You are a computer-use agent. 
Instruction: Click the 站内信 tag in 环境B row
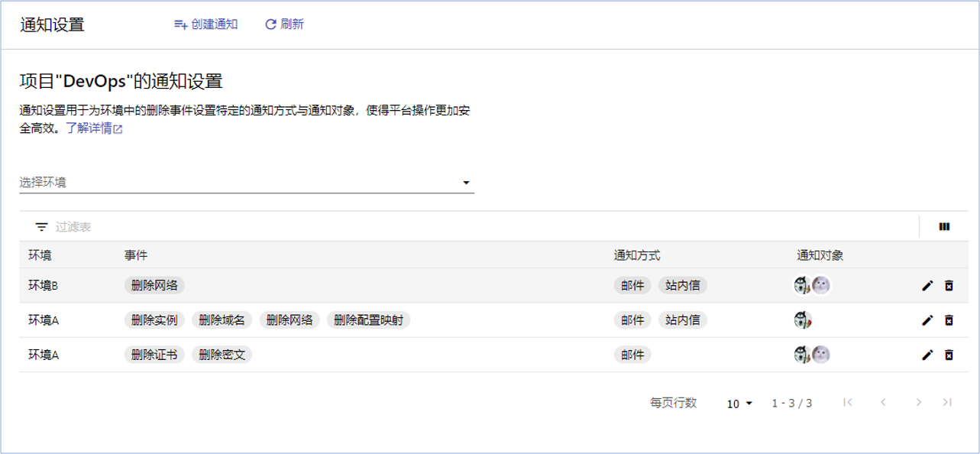(683, 286)
